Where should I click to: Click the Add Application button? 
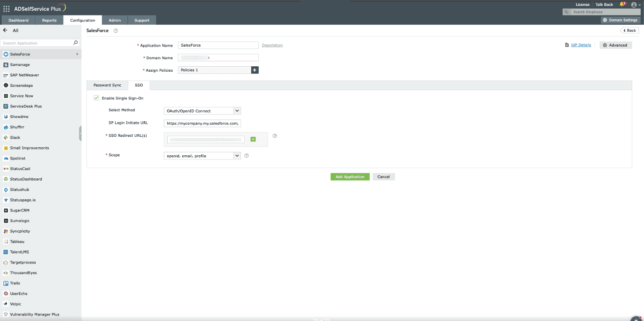point(350,177)
